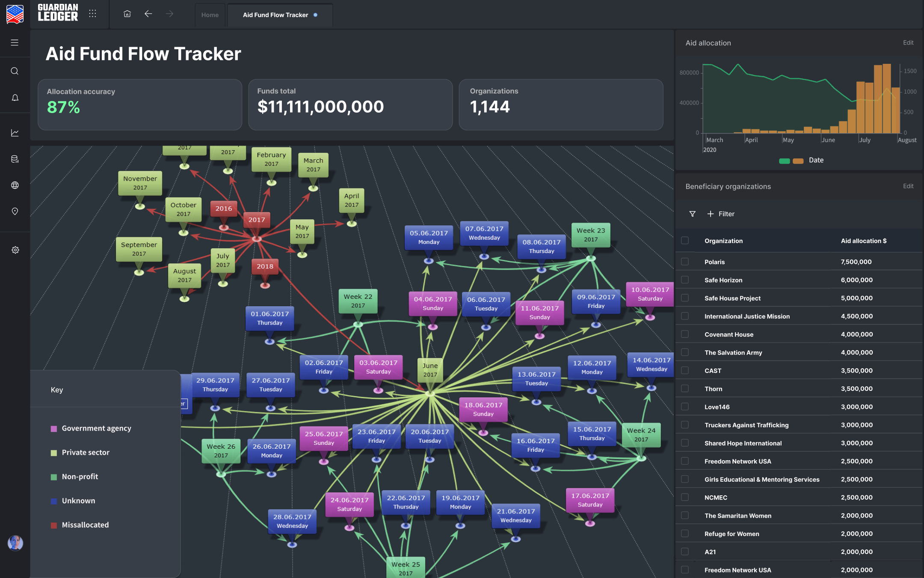Click the NCMEC organization row
Image resolution: width=924 pixels, height=578 pixels.
[798, 498]
